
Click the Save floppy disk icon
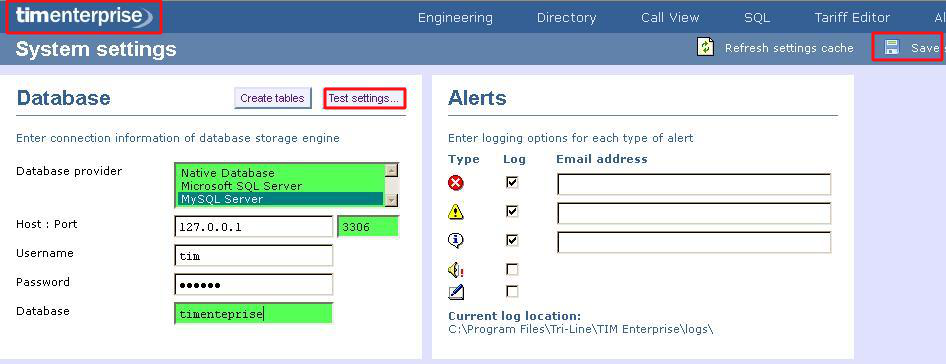point(892,47)
